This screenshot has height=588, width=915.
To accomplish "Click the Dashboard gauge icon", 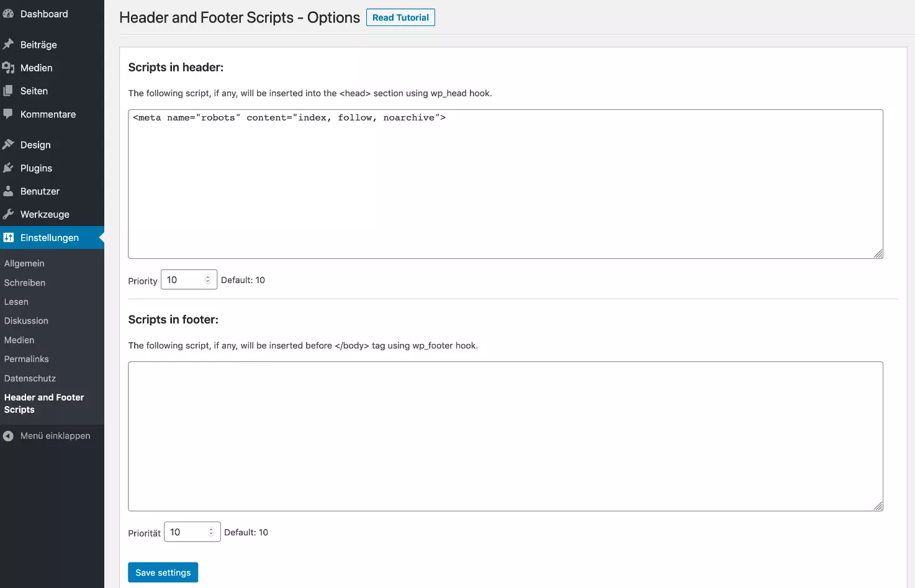I will coord(8,14).
